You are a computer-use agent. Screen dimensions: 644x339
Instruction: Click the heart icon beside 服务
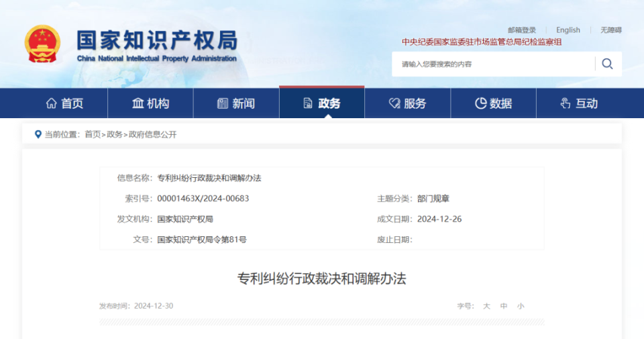tap(394, 103)
